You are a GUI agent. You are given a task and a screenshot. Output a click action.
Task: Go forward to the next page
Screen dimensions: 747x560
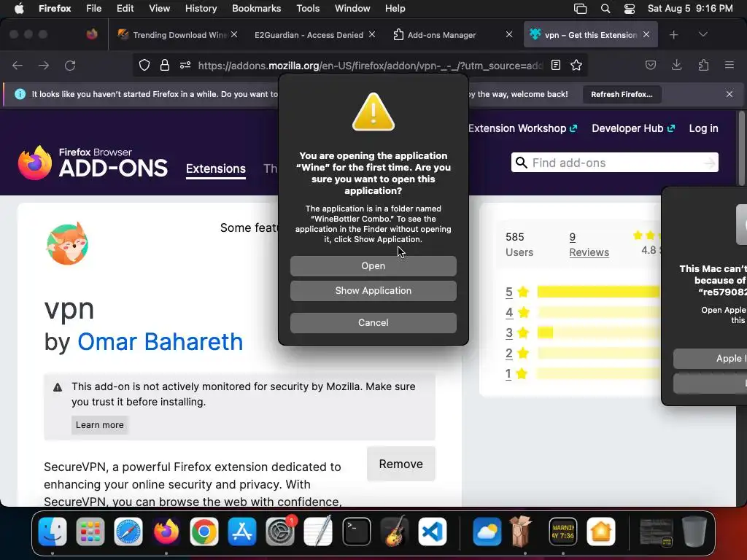tap(44, 66)
